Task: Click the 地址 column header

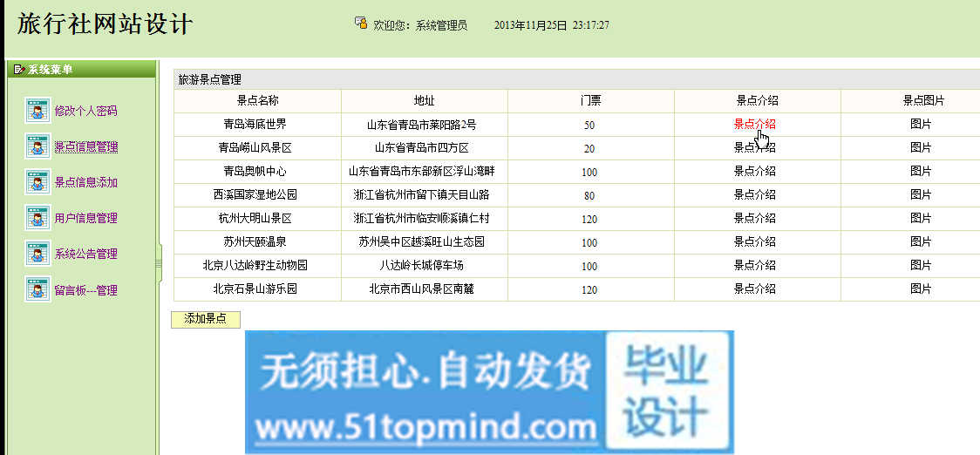Action: click(x=425, y=100)
